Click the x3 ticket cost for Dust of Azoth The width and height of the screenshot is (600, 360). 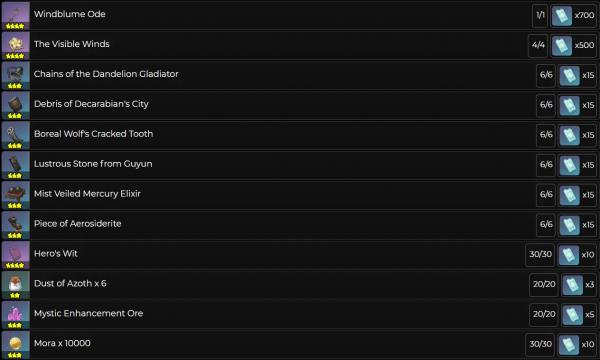(578, 285)
